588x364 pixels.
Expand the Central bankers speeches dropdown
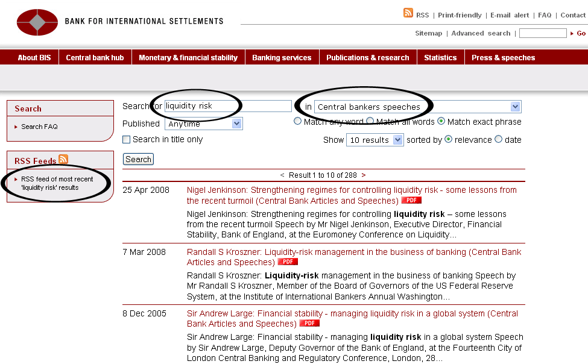click(515, 107)
